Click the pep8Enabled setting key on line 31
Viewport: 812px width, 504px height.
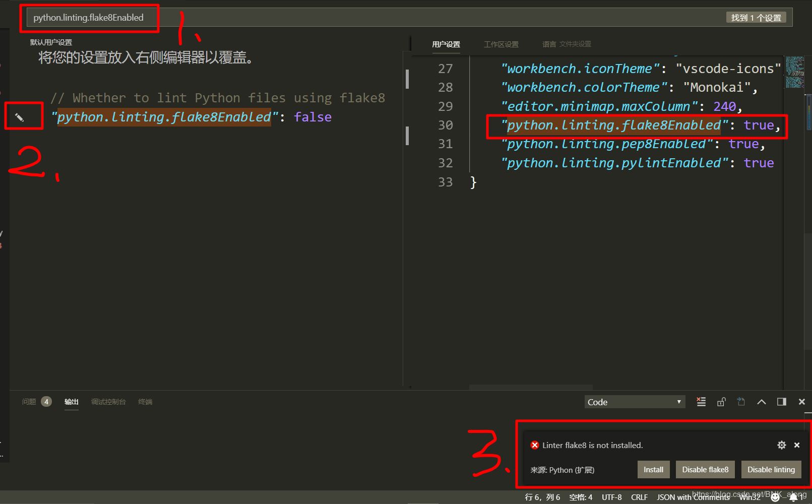(606, 144)
